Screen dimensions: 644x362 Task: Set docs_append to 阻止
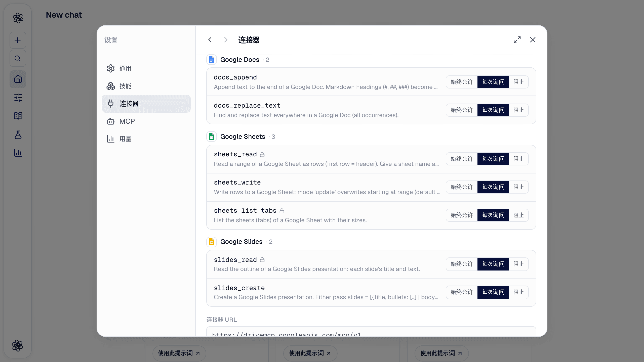(x=518, y=82)
